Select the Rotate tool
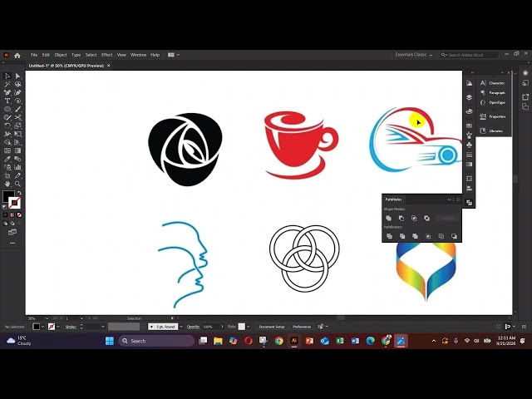This screenshot has height=399, width=532. [7, 126]
